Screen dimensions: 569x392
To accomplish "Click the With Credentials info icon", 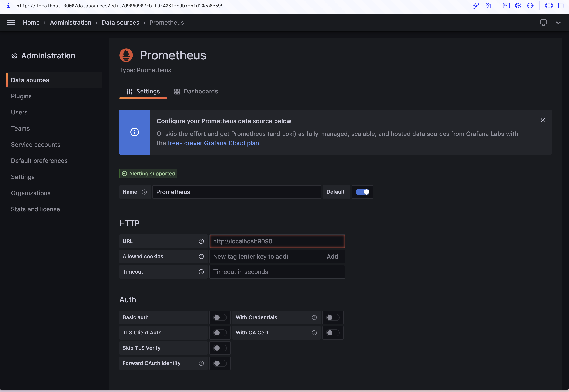I will coord(314,317).
